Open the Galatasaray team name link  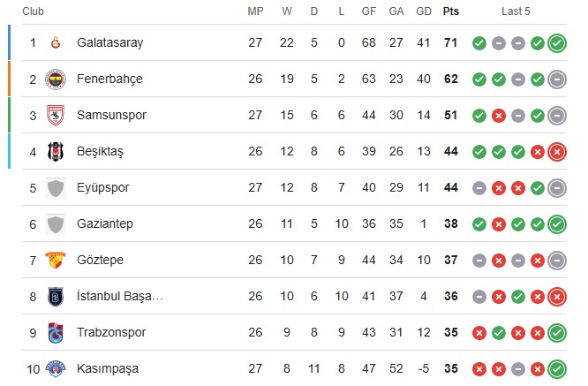click(109, 42)
